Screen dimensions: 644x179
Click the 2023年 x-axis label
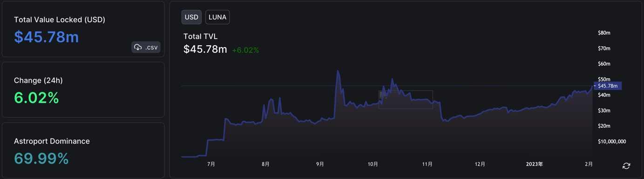pyautogui.click(x=535, y=164)
